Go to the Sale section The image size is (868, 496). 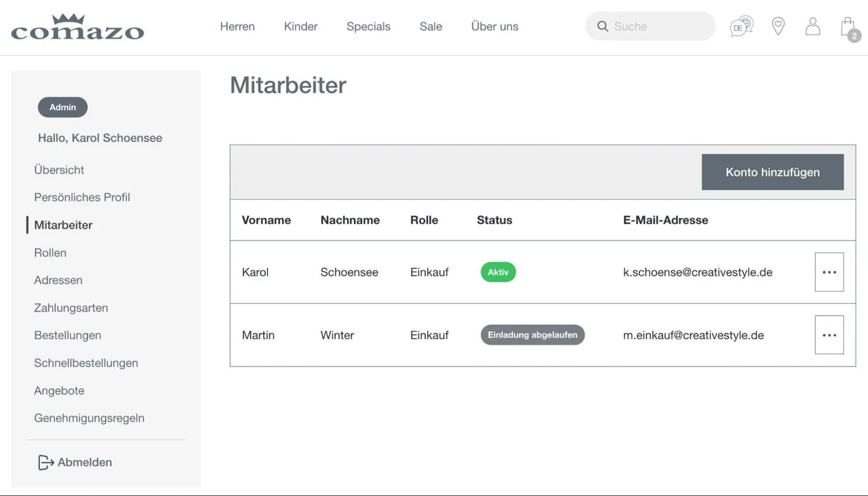pyautogui.click(x=431, y=26)
